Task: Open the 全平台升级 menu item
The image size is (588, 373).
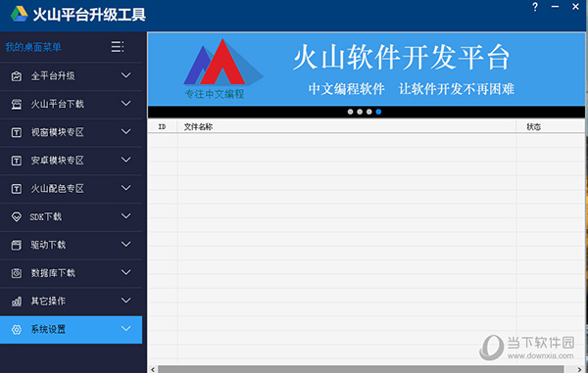Action: (x=71, y=76)
